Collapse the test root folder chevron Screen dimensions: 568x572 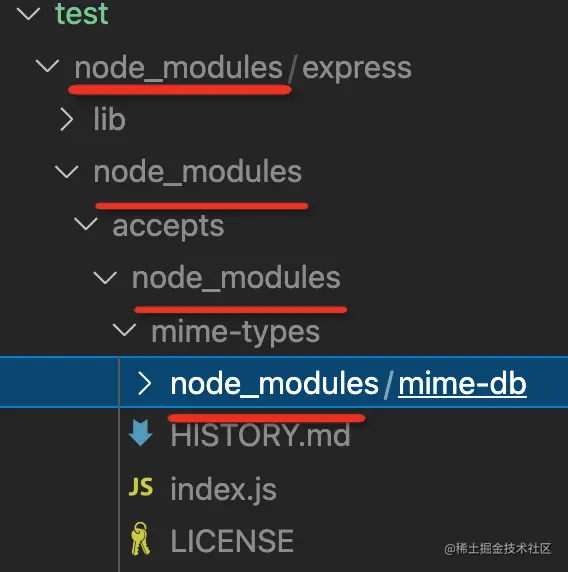click(28, 14)
